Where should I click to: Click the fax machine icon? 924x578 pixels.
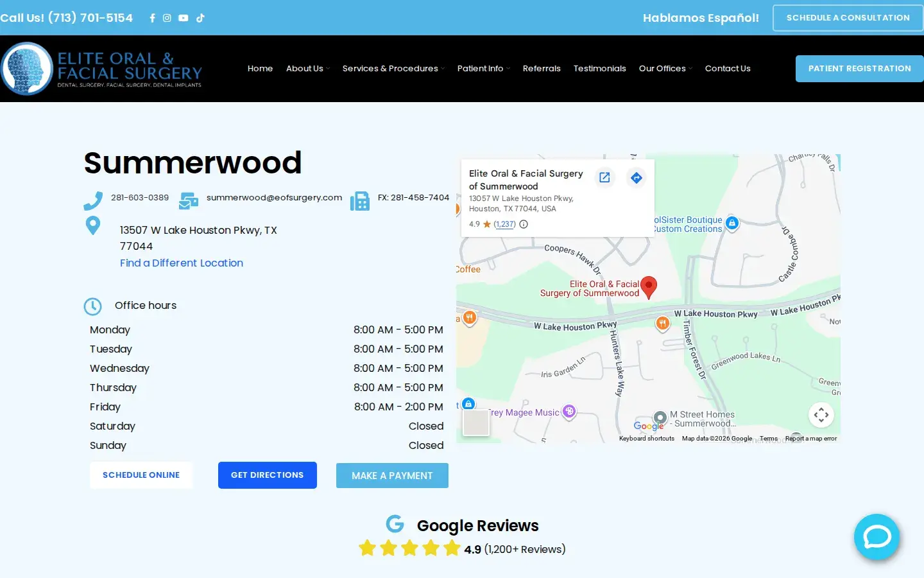360,201
